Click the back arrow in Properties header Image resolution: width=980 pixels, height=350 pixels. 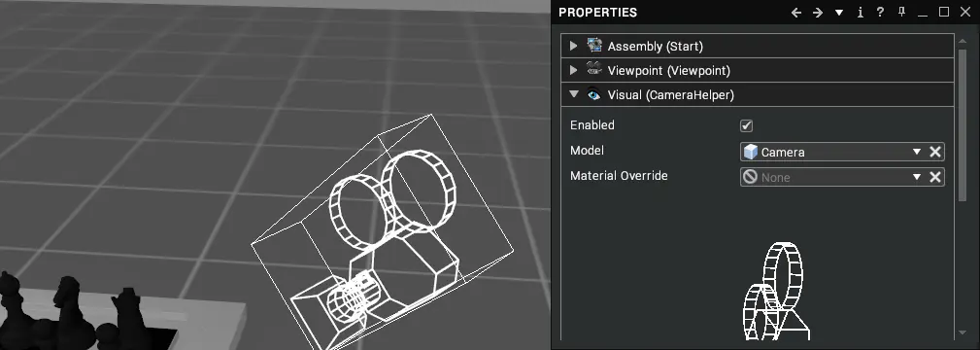tap(796, 13)
